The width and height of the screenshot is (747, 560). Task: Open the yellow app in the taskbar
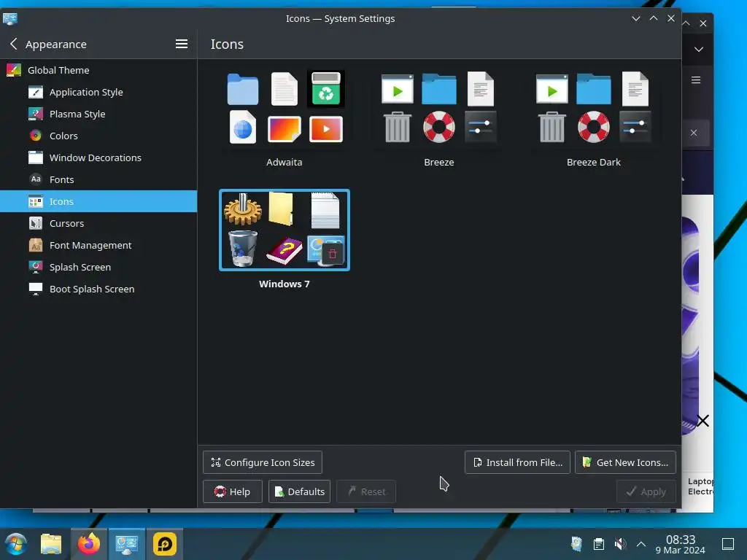coord(165,544)
